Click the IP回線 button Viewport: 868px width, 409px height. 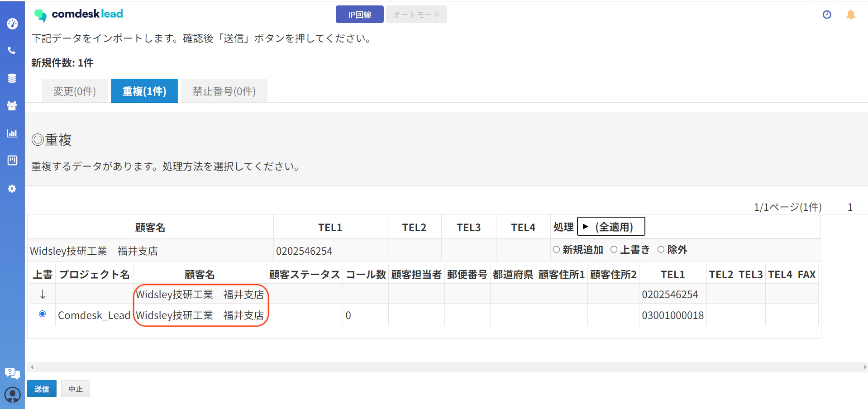coord(360,14)
